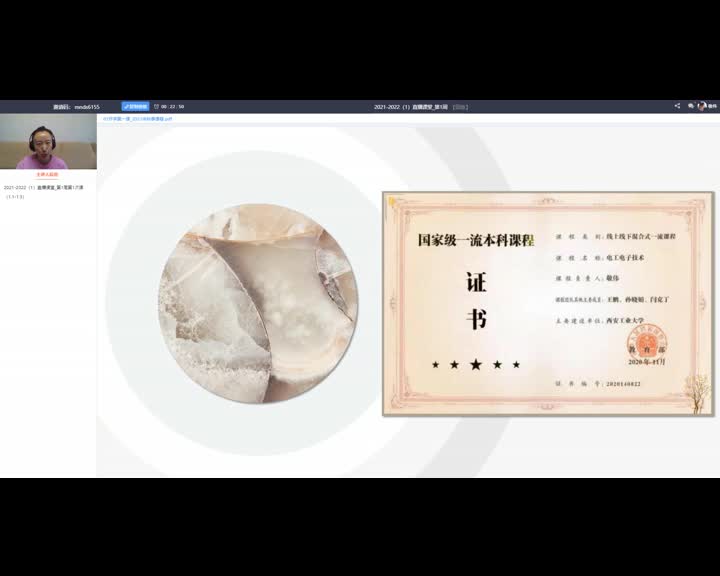Select the presenter video tab label
This screenshot has height=576, width=720.
pos(47,175)
